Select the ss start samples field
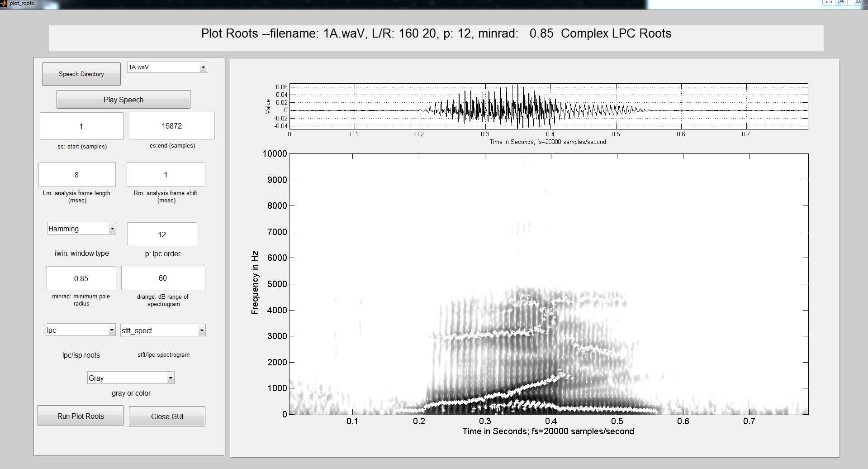 click(x=81, y=126)
